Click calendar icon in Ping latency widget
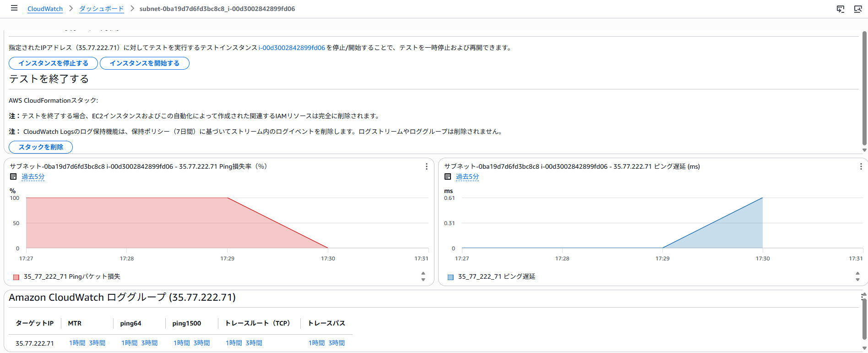Viewport: 868px width, 353px height. (x=448, y=176)
